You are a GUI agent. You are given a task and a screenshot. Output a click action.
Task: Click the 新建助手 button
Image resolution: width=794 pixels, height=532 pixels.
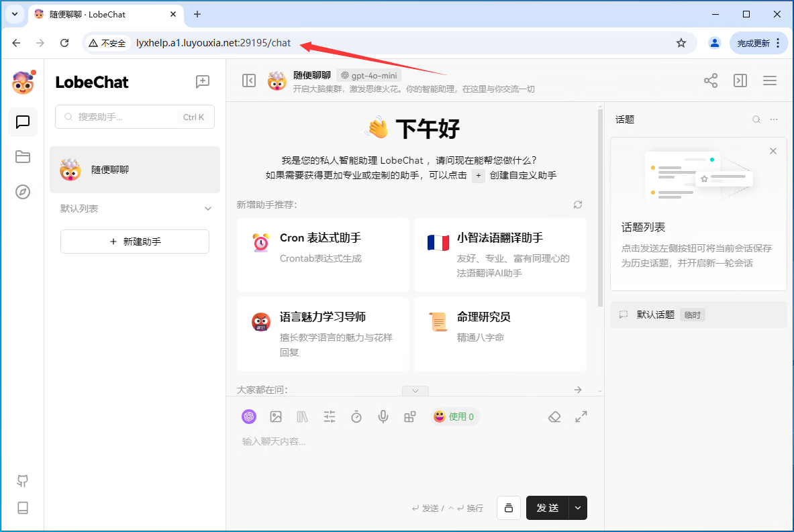135,242
